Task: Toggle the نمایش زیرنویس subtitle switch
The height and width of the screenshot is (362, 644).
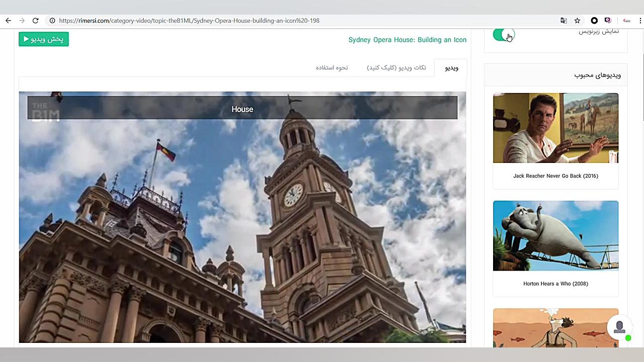Action: pyautogui.click(x=504, y=35)
